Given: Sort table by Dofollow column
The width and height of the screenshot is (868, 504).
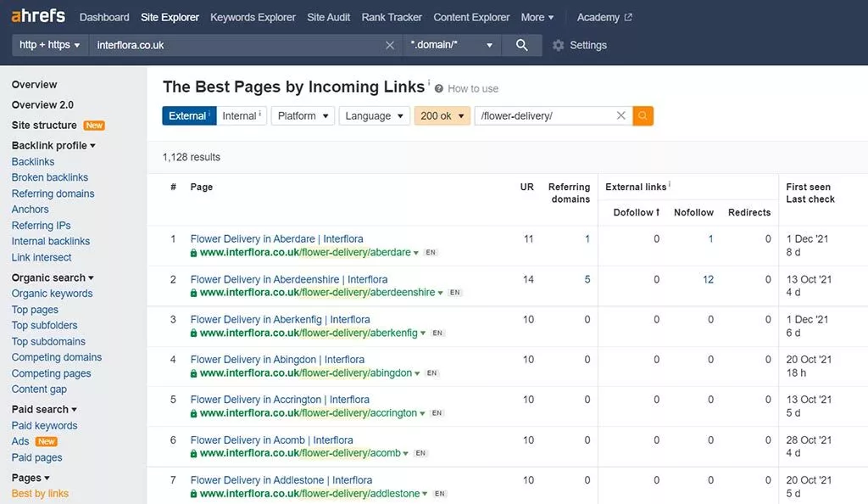Looking at the screenshot, I should click(636, 212).
